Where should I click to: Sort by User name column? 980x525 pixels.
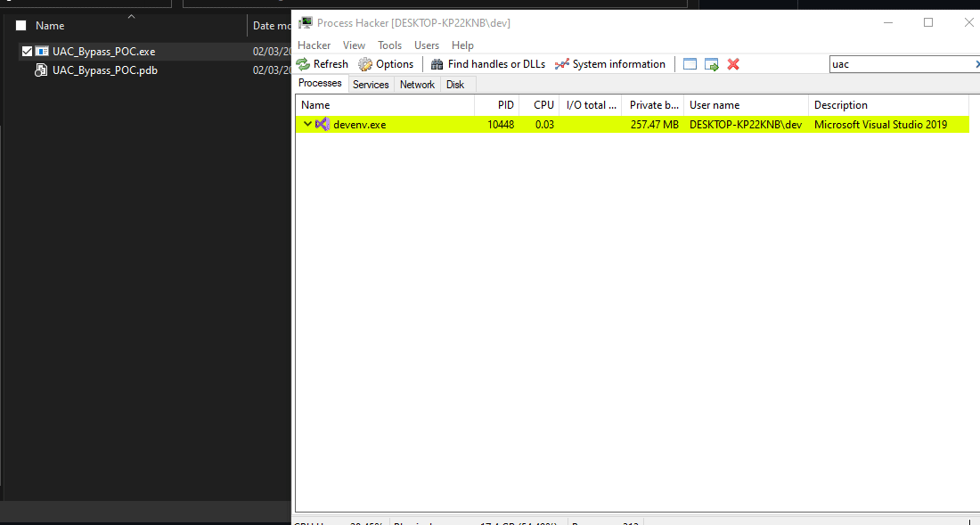coord(746,105)
